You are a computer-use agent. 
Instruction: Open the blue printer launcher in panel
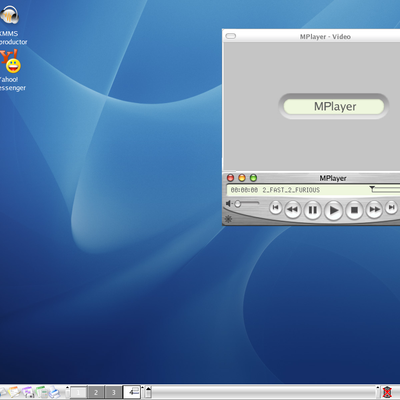click(x=54, y=392)
